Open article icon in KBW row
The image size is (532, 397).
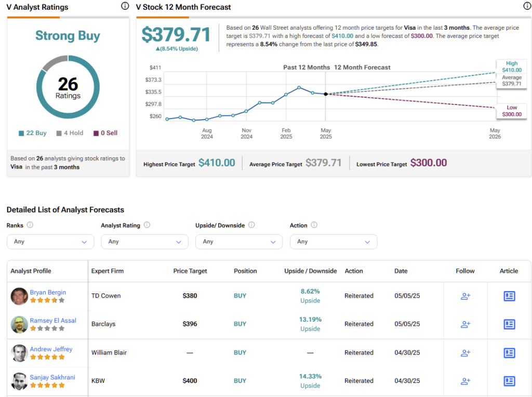coord(509,381)
